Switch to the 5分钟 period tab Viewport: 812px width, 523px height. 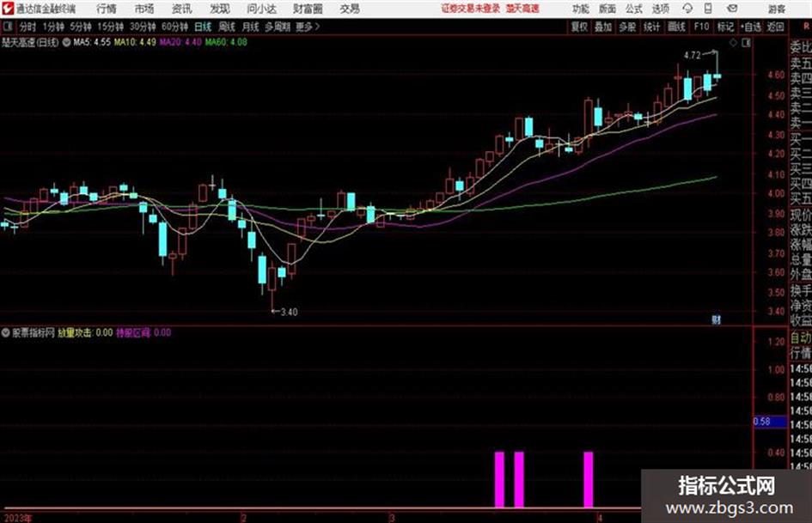click(x=80, y=27)
